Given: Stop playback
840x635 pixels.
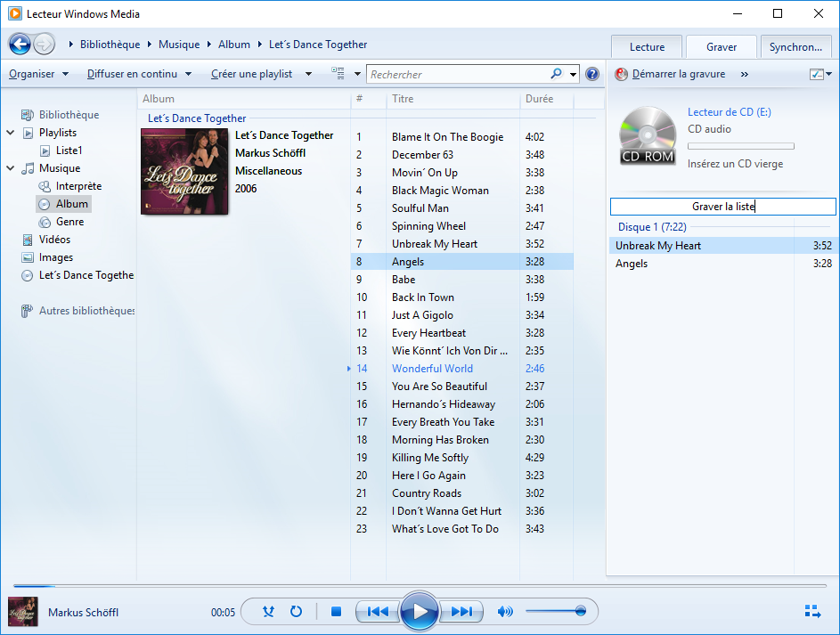Looking at the screenshot, I should point(336,611).
